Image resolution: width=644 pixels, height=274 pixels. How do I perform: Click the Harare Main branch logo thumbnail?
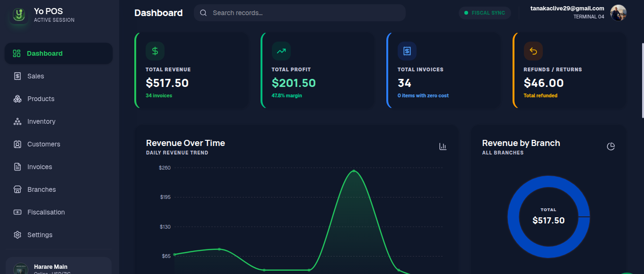[x=21, y=269]
